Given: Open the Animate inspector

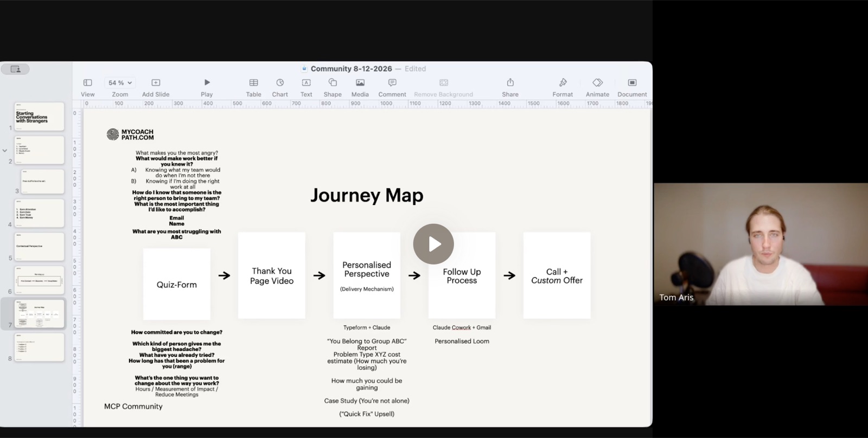Looking at the screenshot, I should tap(597, 87).
